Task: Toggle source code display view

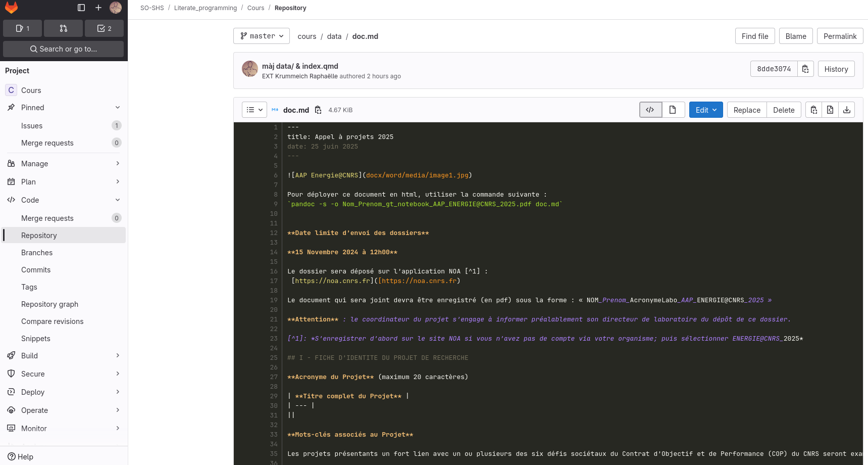Action: click(650, 110)
